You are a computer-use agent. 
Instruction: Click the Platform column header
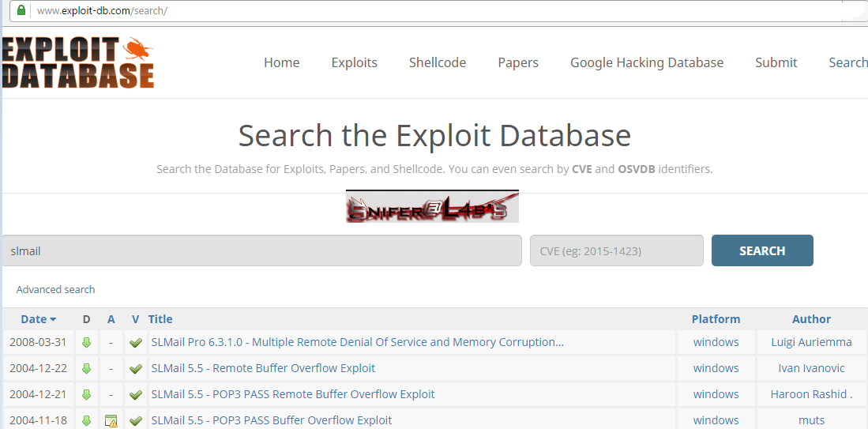pyautogui.click(x=716, y=319)
